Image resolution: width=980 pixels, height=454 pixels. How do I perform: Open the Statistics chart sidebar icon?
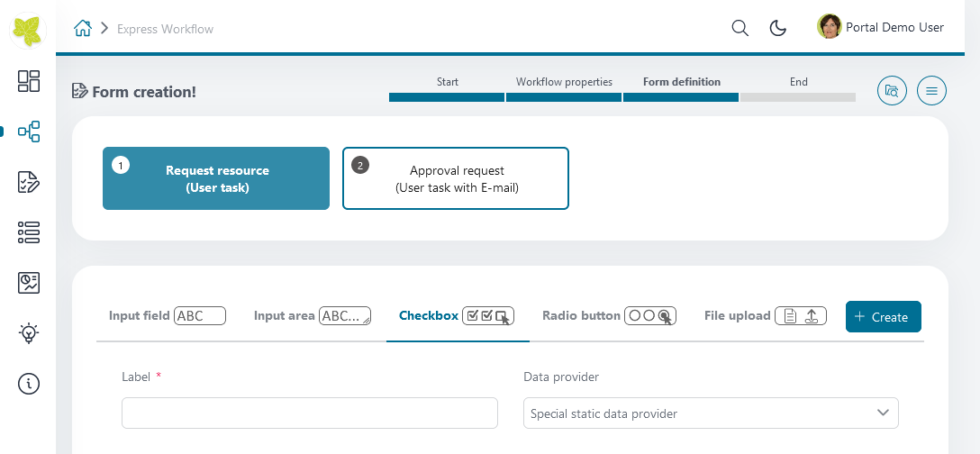pos(29,283)
